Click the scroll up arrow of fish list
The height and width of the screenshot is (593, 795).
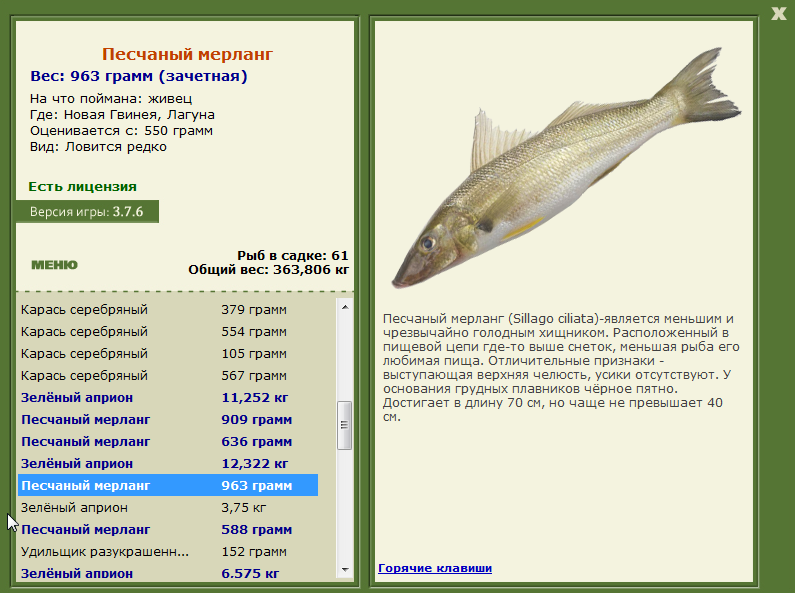pyautogui.click(x=345, y=307)
